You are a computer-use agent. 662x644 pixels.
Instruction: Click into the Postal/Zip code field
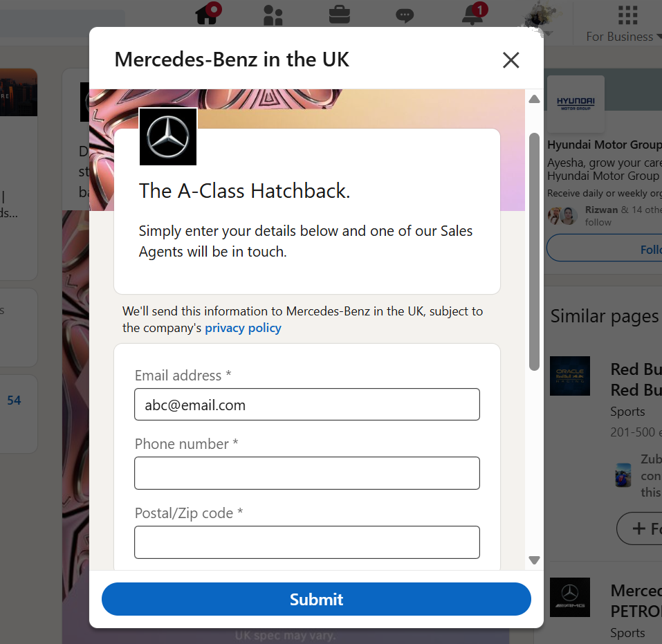[x=306, y=542]
